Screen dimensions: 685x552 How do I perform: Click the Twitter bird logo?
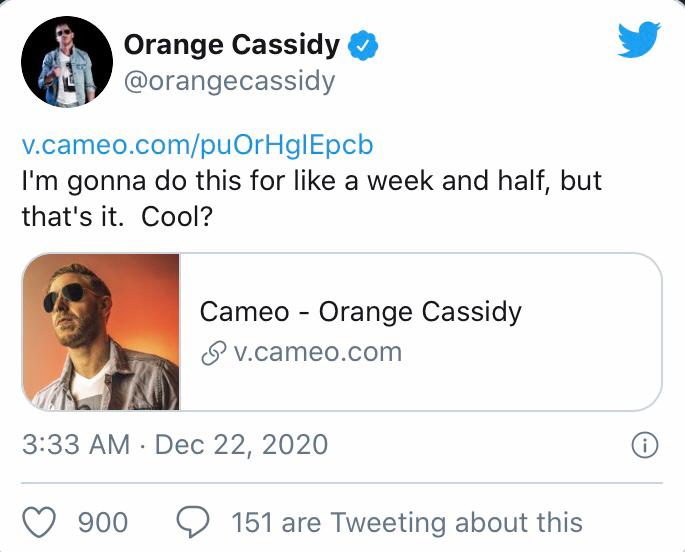click(x=639, y=40)
